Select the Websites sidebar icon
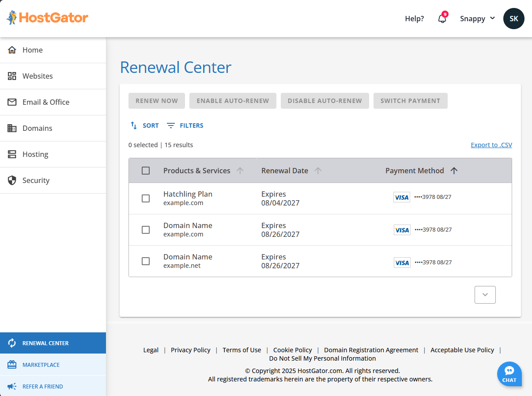This screenshot has width=532, height=396. point(12,76)
